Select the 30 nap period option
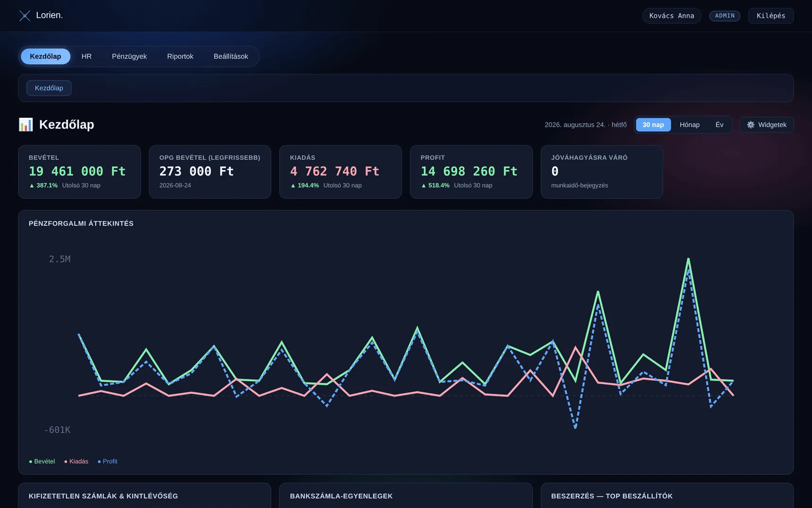The height and width of the screenshot is (508, 812). coord(653,125)
